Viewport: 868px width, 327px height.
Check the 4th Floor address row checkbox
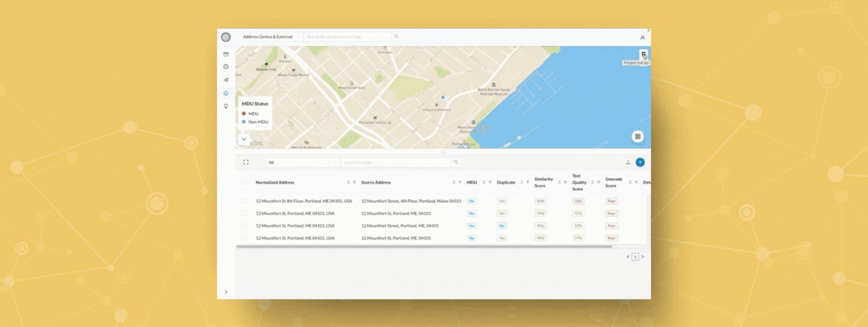click(x=245, y=201)
